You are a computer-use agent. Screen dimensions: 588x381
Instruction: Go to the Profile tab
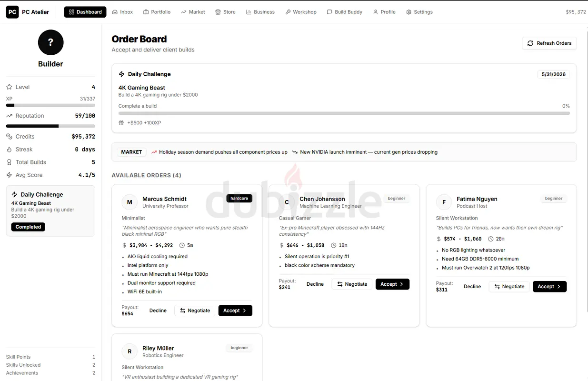pos(384,12)
